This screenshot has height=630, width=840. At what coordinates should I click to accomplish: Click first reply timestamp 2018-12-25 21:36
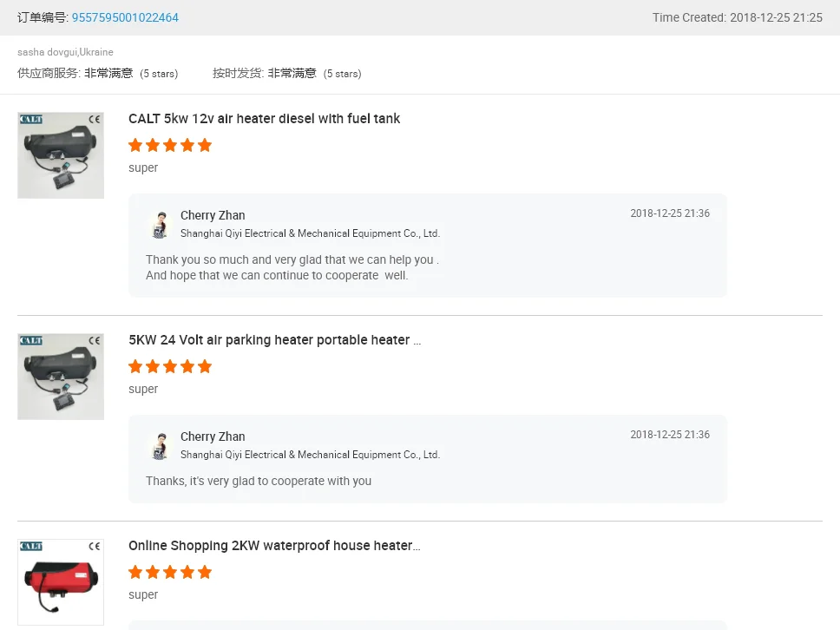click(670, 213)
